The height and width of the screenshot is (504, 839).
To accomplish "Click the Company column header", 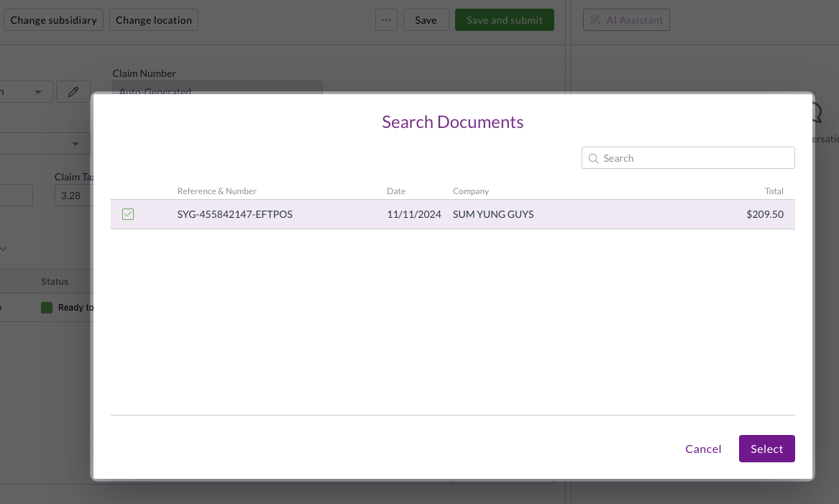I will 471,191.
